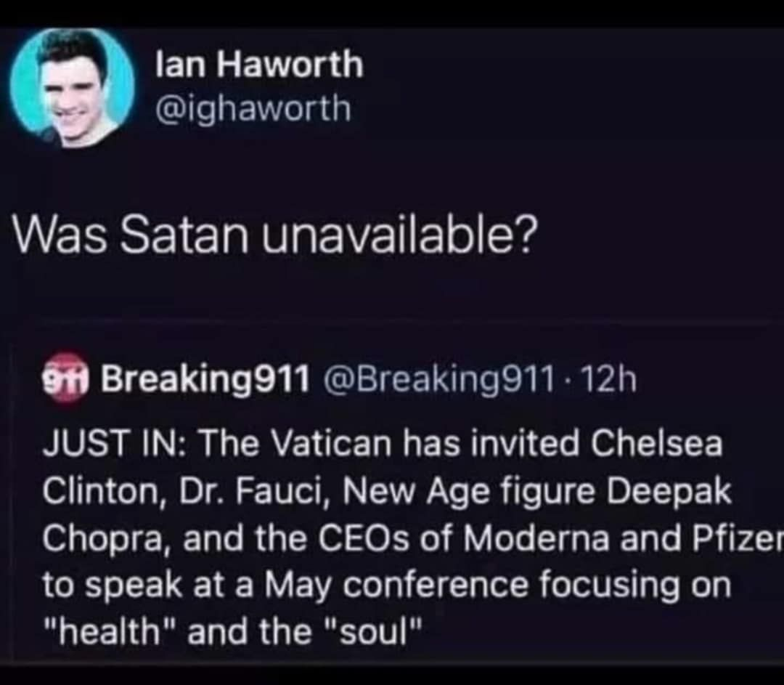This screenshot has width=784, height=685.
Task: Open Ian Haworth's profile photo
Action: [73, 88]
